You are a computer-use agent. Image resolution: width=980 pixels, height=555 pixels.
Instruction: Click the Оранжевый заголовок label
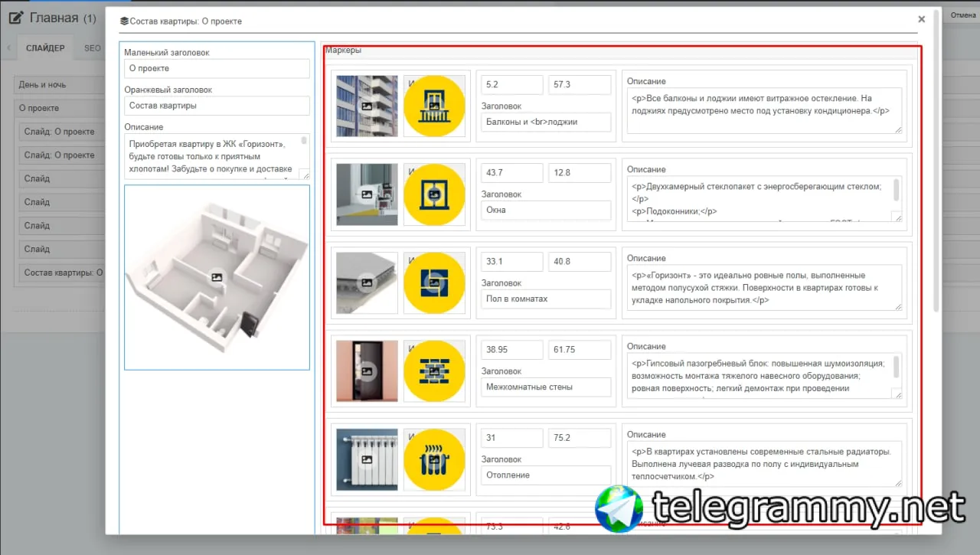[x=168, y=90]
